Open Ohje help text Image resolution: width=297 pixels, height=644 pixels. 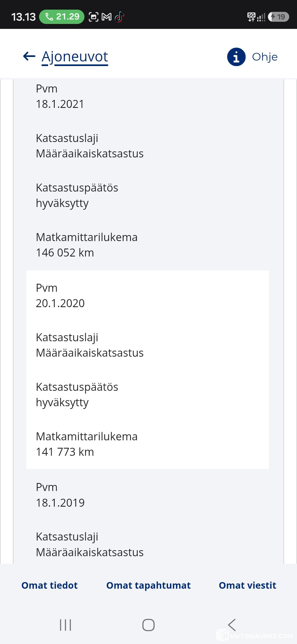[x=265, y=57]
